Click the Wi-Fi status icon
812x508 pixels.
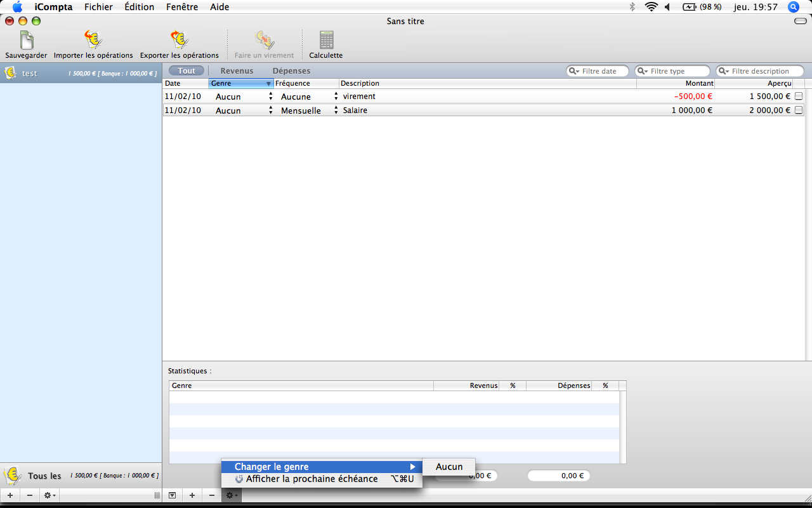coord(651,7)
